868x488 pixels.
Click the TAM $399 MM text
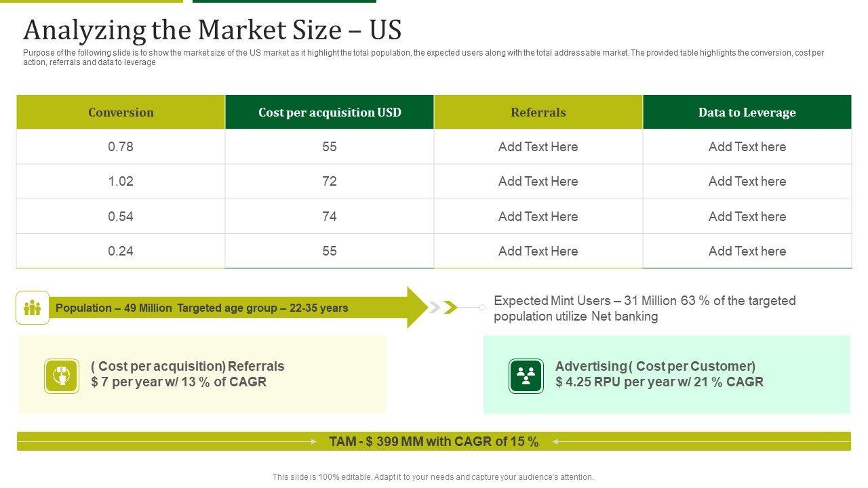(x=433, y=442)
